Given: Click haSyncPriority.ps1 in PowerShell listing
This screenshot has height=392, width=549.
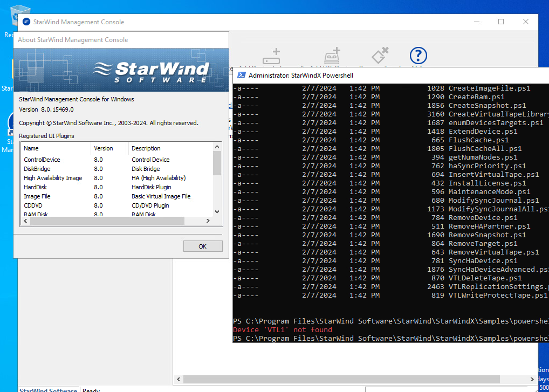Looking at the screenshot, I should pyautogui.click(x=488, y=166).
